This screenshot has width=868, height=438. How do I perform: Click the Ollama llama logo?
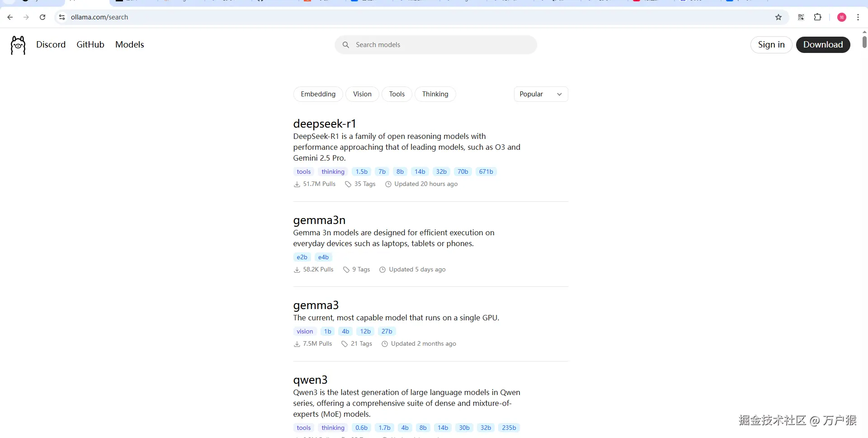(18, 45)
